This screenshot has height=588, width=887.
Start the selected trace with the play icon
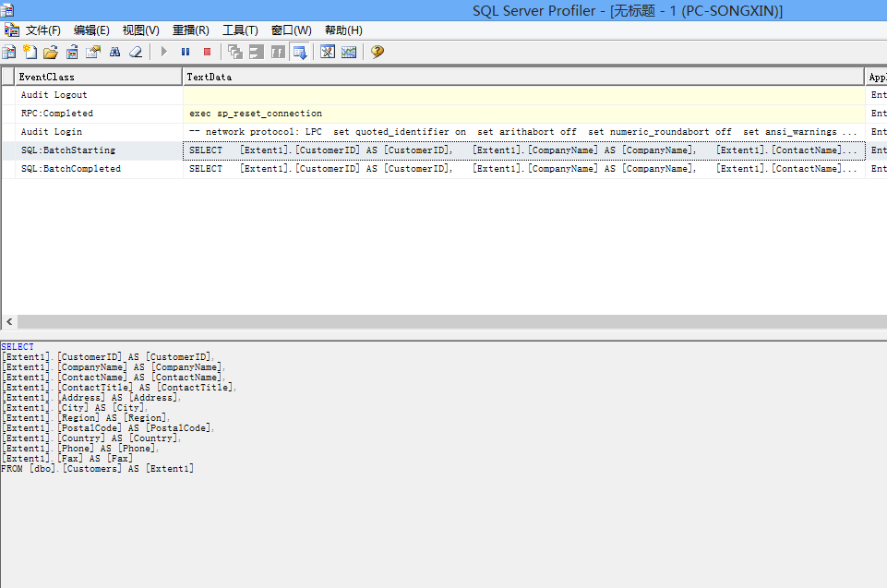pos(164,52)
